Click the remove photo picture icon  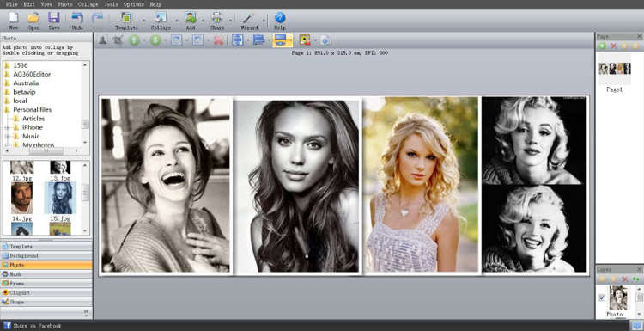click(x=304, y=40)
